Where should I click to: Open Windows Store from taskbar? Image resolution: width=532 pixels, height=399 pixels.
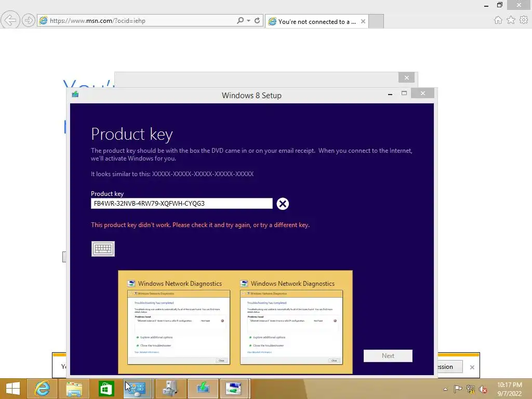[x=106, y=389]
